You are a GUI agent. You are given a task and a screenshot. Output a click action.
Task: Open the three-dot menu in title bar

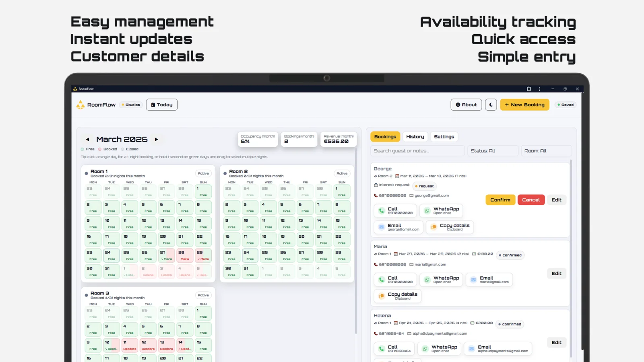click(540, 89)
